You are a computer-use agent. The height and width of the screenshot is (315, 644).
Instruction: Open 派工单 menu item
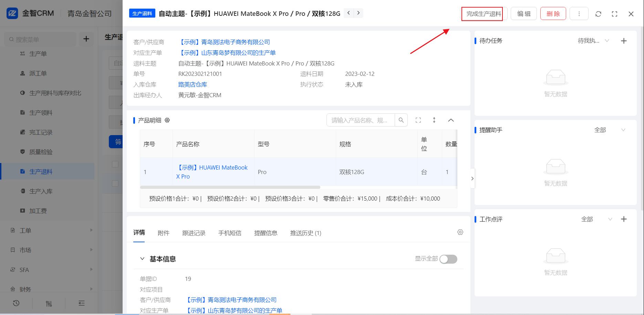pyautogui.click(x=38, y=73)
